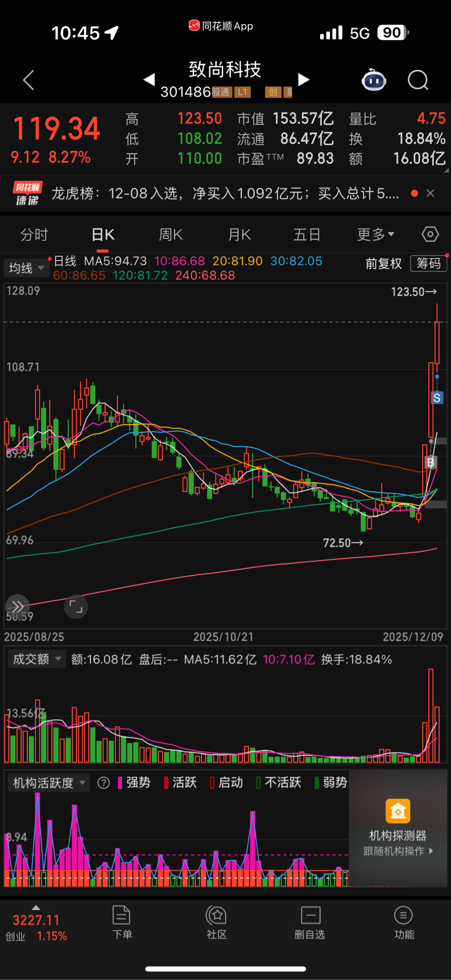This screenshot has height=980, width=451.
Task: Expand the 创业 index panel arrow
Action: (36, 907)
